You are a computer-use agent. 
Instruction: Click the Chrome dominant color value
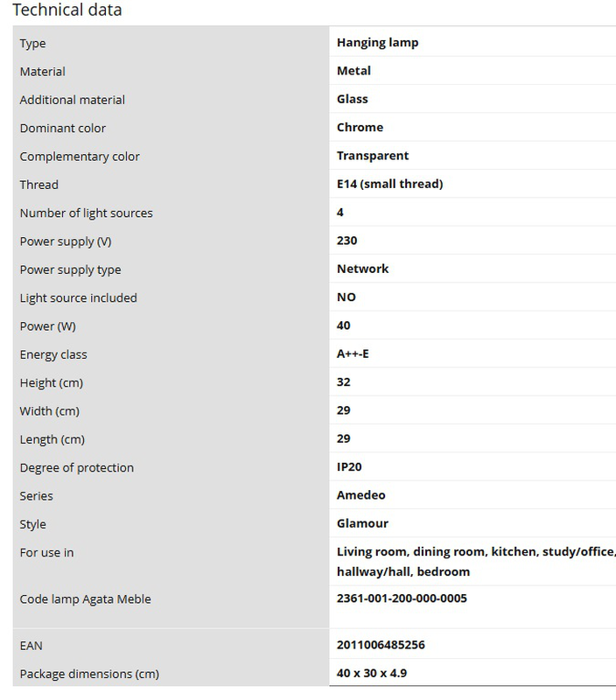click(360, 127)
